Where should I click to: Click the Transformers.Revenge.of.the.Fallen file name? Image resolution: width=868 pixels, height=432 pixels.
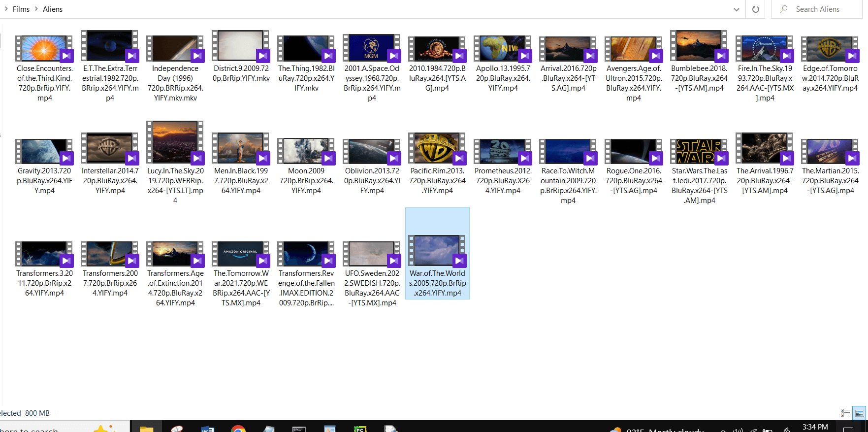pyautogui.click(x=306, y=288)
